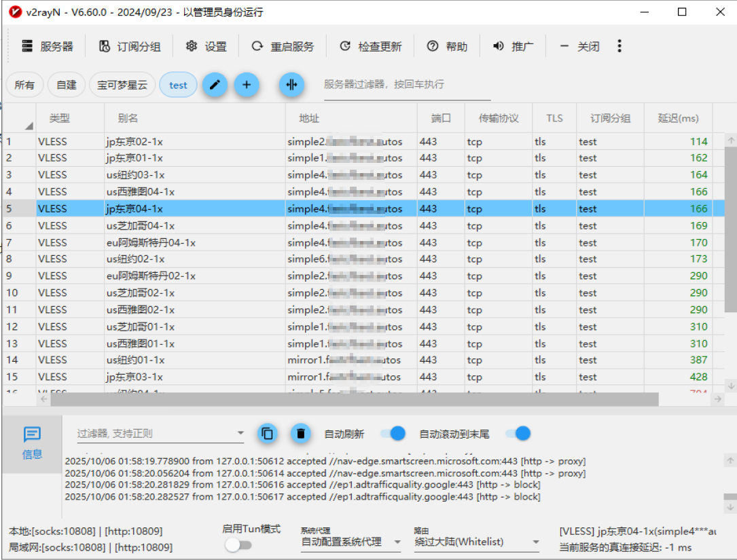
Task: Open the log filter dropdown arrow
Action: tap(240, 433)
